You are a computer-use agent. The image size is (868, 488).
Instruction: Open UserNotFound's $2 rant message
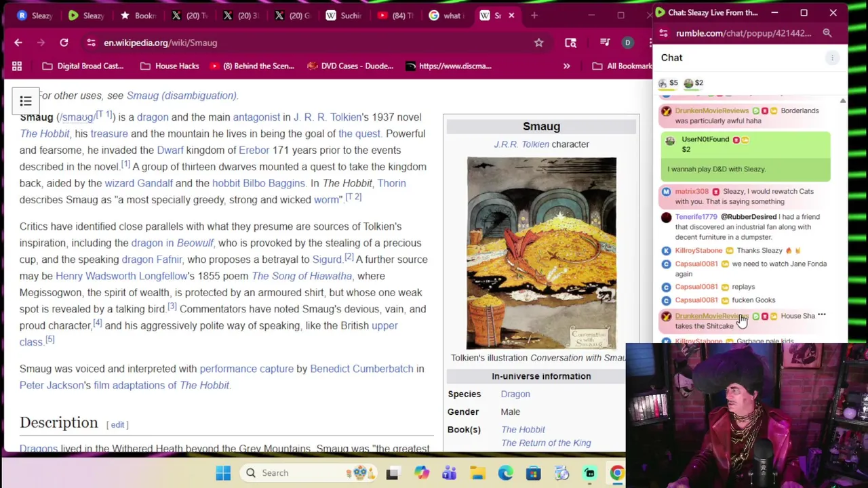pyautogui.click(x=746, y=157)
